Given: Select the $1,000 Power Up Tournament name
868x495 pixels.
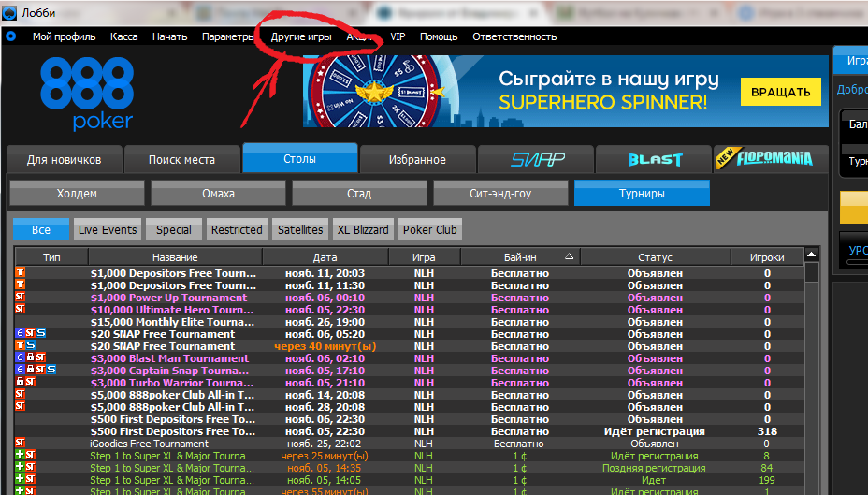Looking at the screenshot, I should (169, 298).
